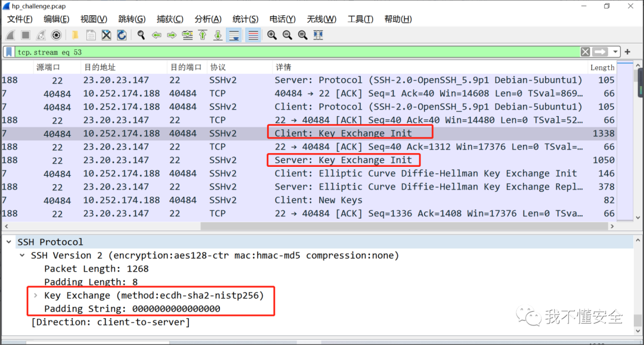Open the 分析(A) menu

(208, 19)
